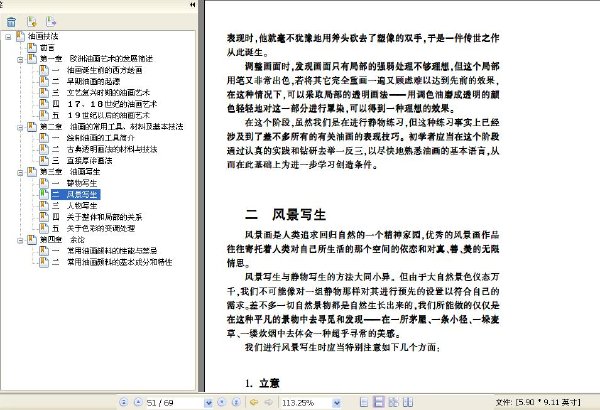Jump to the last page

(x=236, y=402)
